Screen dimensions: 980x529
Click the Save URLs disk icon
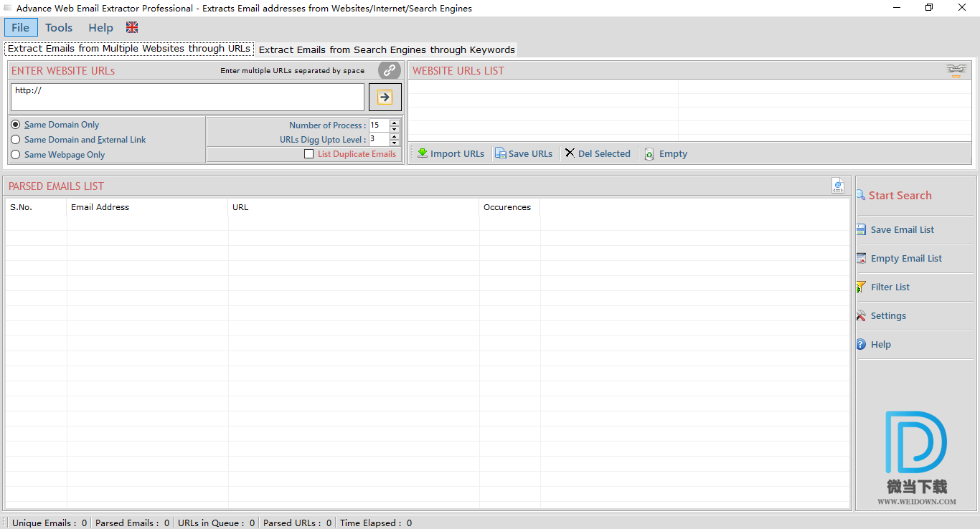point(501,153)
